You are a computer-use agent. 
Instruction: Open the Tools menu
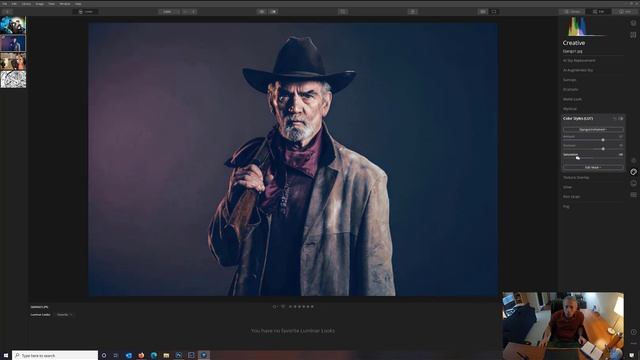(51, 4)
